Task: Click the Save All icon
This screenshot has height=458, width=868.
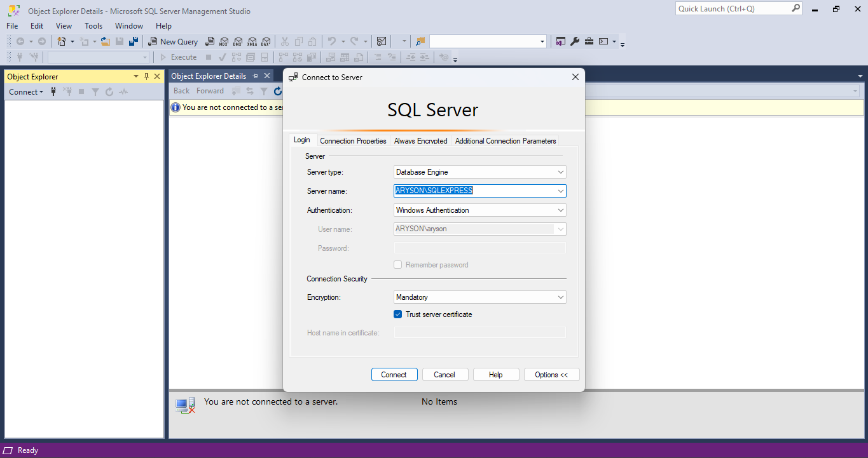Action: point(134,41)
